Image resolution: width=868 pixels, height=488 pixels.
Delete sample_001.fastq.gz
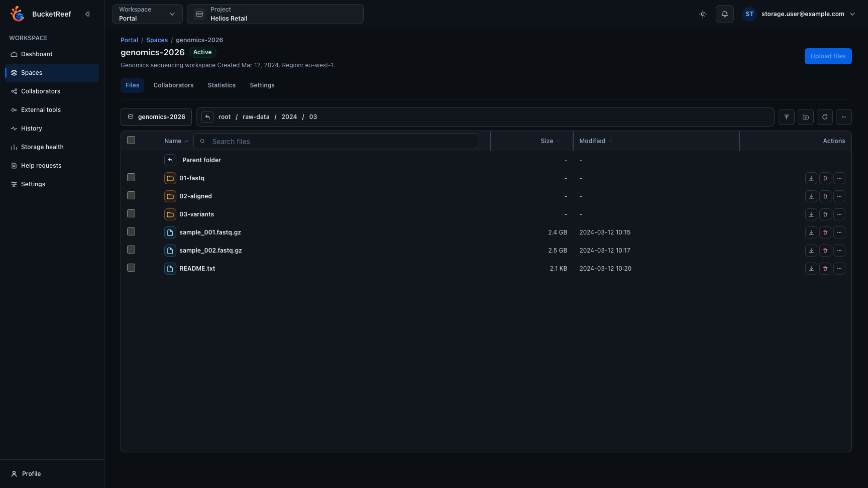(825, 232)
